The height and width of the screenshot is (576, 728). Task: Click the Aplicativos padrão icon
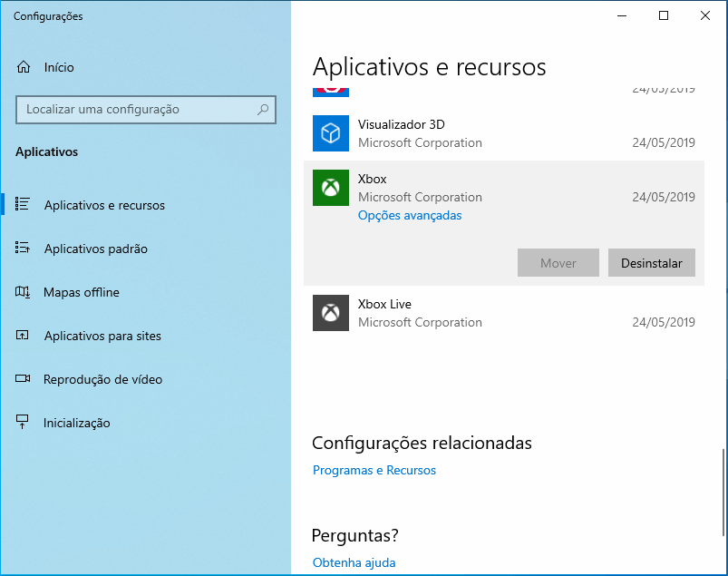pyautogui.click(x=23, y=248)
